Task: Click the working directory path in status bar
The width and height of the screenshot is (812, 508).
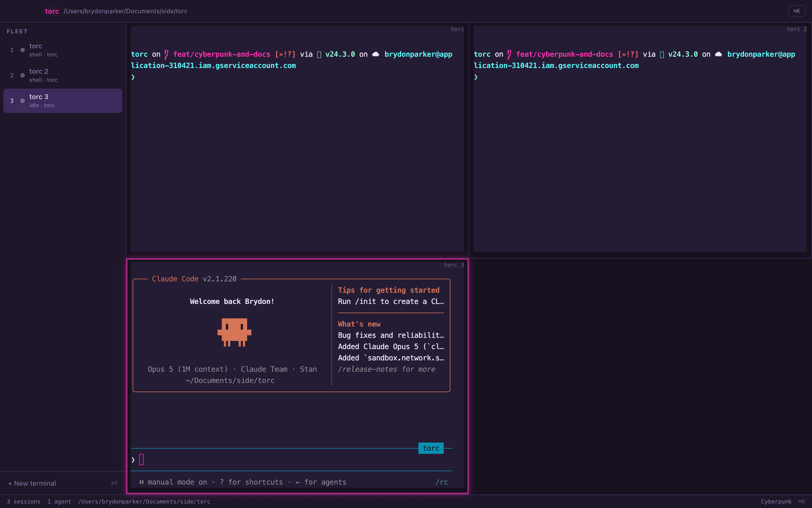Action: pos(144,501)
